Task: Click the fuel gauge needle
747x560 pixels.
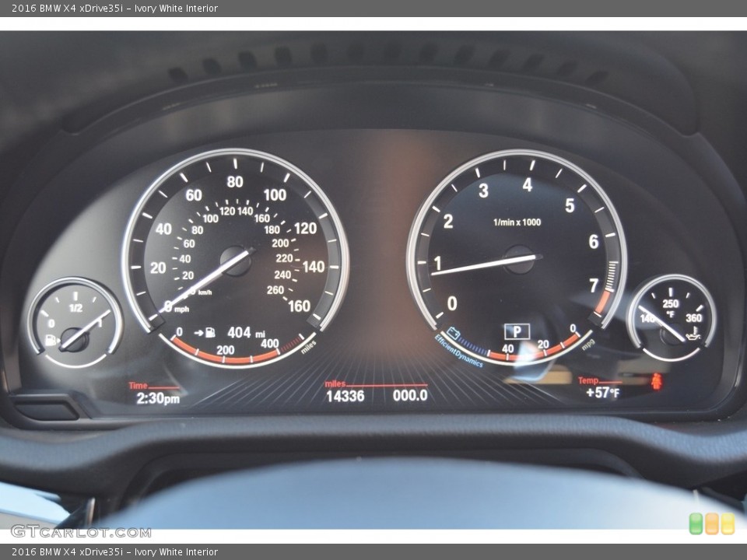Action: tap(85, 330)
